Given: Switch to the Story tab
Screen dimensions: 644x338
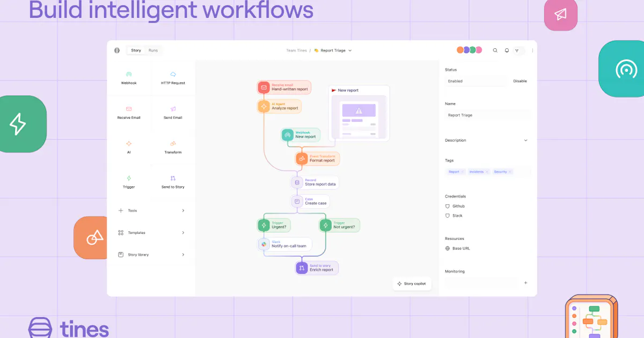Looking at the screenshot, I should 136,50.
